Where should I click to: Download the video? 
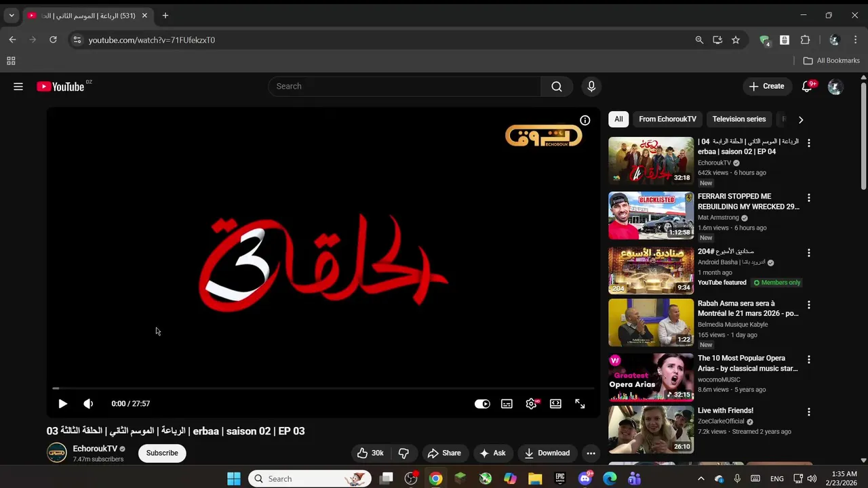point(547,453)
